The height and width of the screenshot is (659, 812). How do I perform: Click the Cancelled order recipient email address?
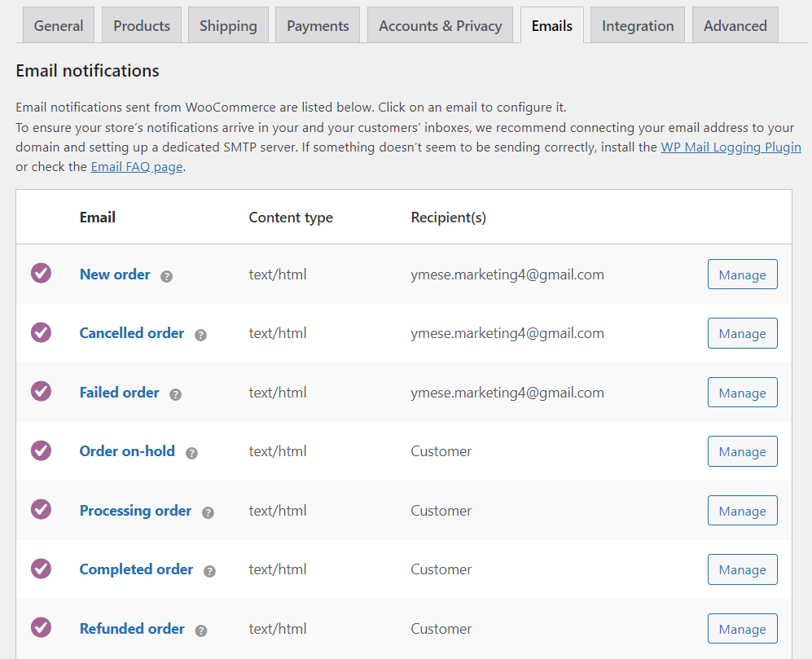(507, 334)
